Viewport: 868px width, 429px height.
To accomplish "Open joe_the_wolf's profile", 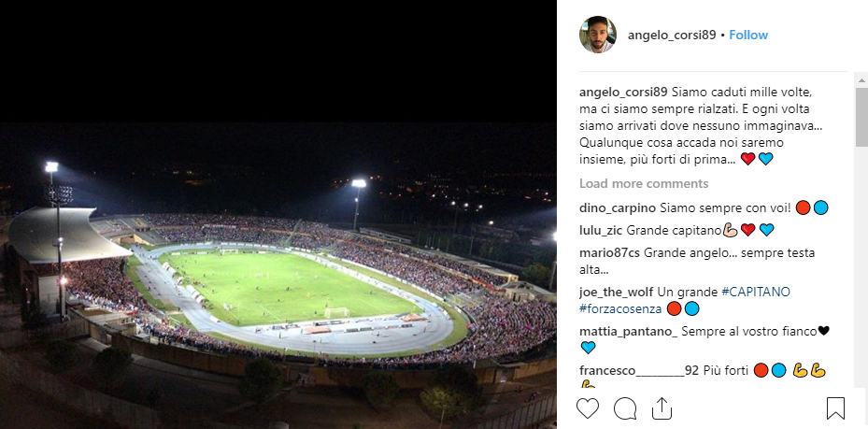I will pos(616,292).
